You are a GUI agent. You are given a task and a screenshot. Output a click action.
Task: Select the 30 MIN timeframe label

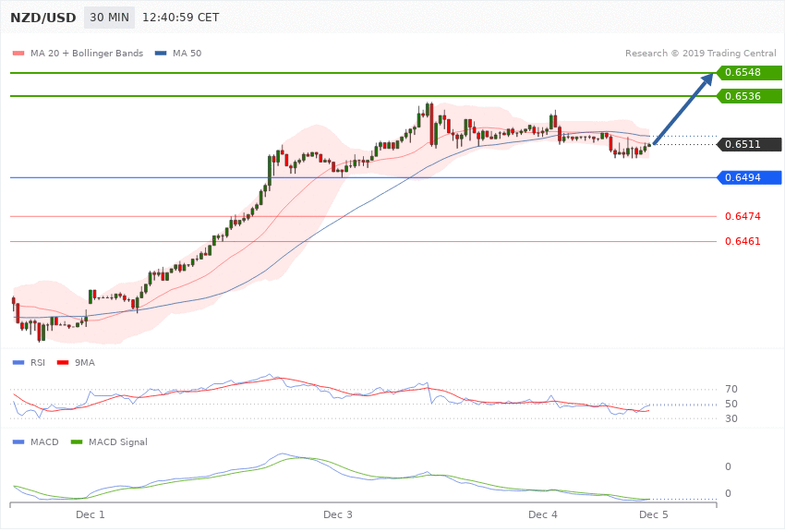(x=109, y=18)
